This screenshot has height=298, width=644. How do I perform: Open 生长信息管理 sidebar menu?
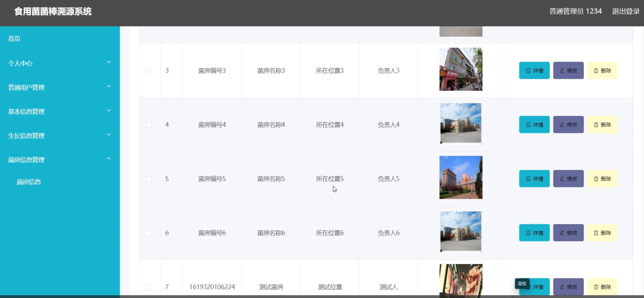click(60, 135)
